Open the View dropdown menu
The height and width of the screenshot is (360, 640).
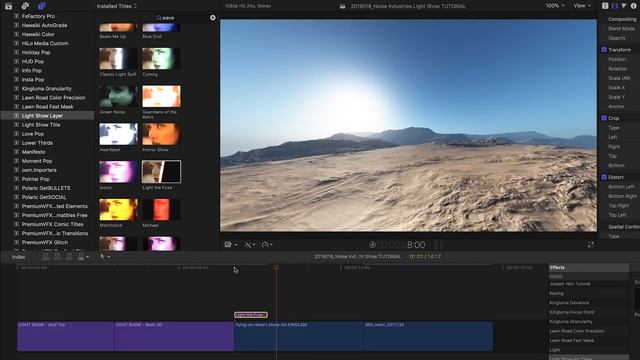pos(582,6)
